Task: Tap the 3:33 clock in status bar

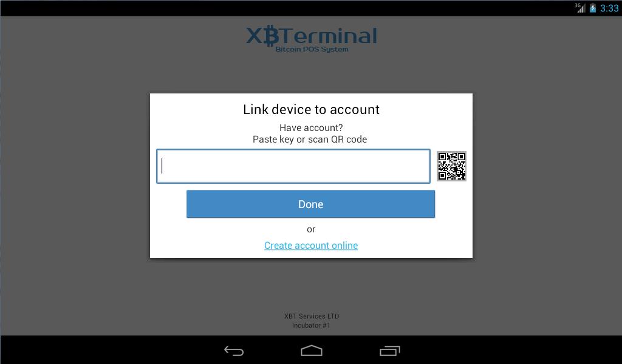Action: tap(609, 8)
